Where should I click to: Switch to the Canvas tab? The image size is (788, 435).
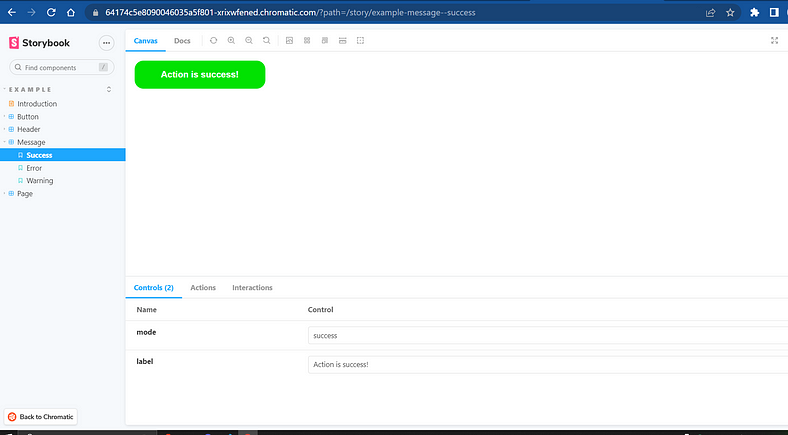146,41
